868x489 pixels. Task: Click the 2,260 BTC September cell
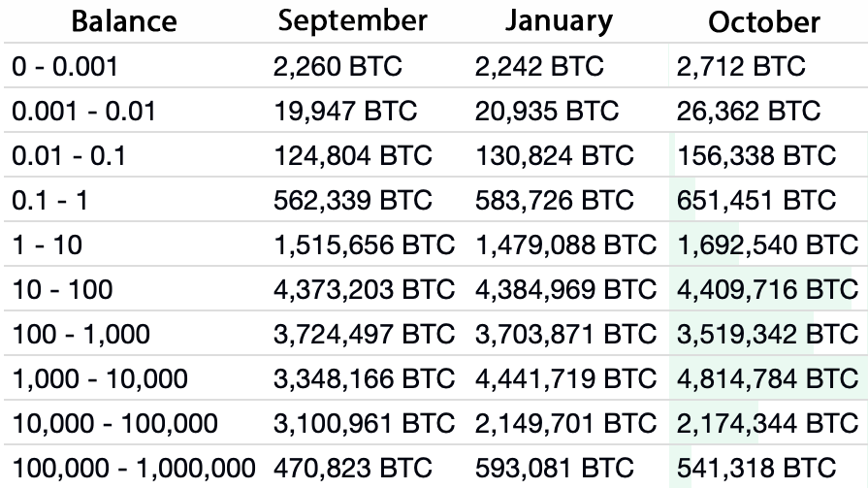click(338, 67)
